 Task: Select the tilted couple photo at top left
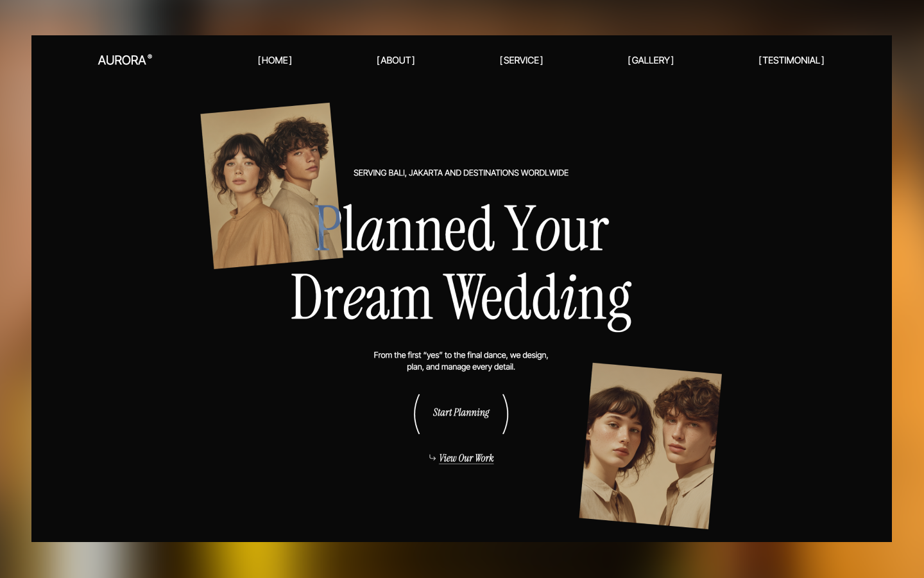tap(271, 186)
